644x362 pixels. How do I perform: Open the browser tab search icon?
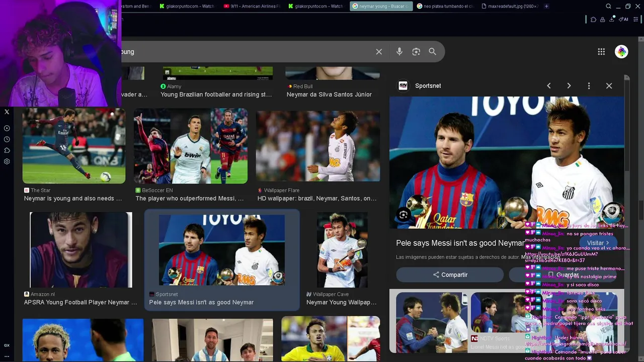pos(608,6)
